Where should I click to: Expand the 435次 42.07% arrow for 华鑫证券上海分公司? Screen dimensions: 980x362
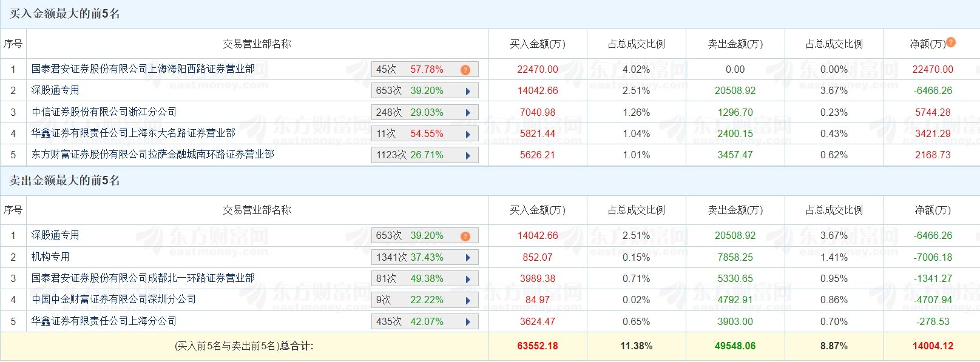click(468, 322)
